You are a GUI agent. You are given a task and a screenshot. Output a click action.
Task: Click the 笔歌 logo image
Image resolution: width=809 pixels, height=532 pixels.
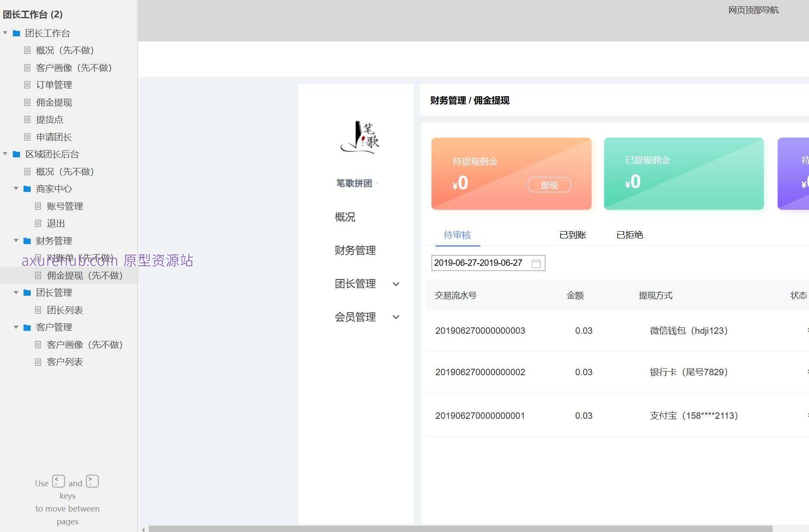point(360,138)
